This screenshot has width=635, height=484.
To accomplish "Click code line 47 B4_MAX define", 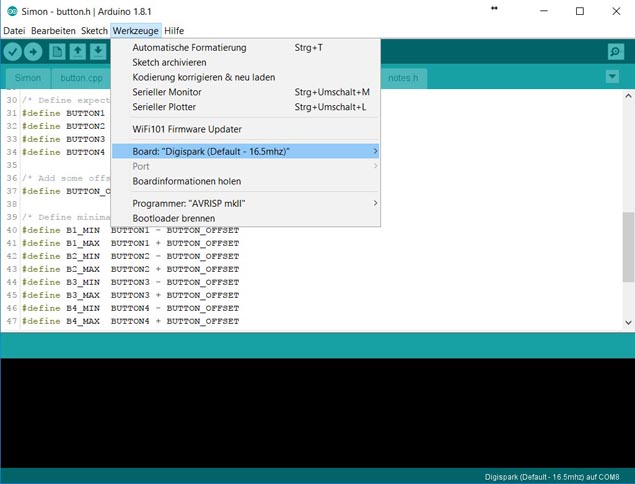I will pyautogui.click(x=130, y=321).
